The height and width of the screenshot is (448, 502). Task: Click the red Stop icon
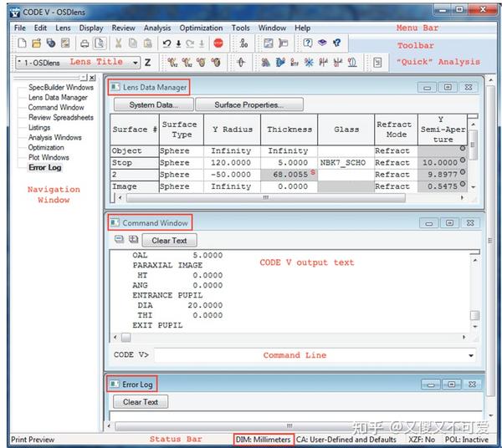(x=218, y=43)
